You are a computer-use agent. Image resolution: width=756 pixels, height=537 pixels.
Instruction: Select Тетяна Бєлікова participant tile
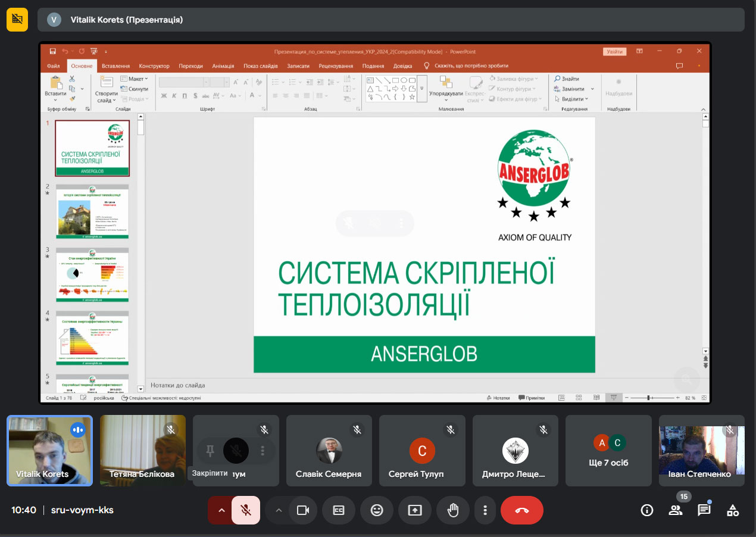point(143,451)
